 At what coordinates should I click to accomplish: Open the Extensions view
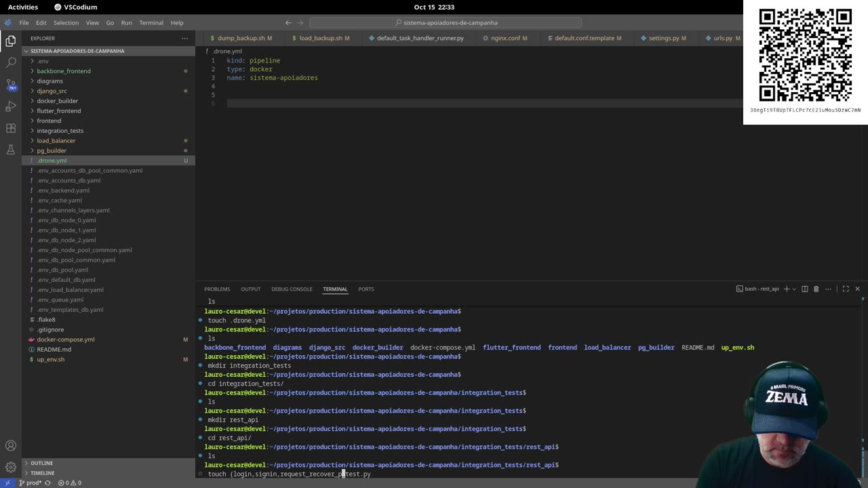tap(11, 128)
